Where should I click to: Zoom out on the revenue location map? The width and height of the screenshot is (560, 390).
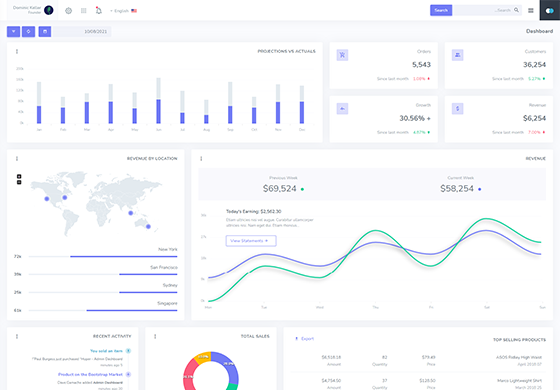tap(19, 182)
